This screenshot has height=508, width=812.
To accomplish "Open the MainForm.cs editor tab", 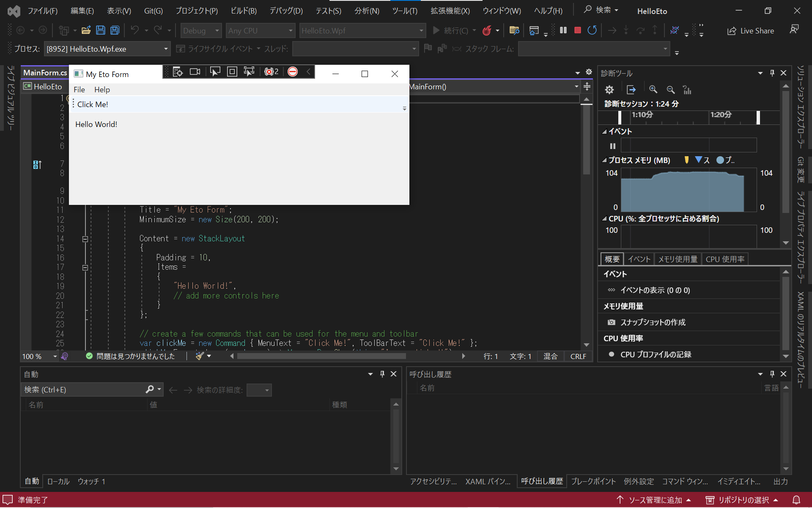I will (x=45, y=73).
